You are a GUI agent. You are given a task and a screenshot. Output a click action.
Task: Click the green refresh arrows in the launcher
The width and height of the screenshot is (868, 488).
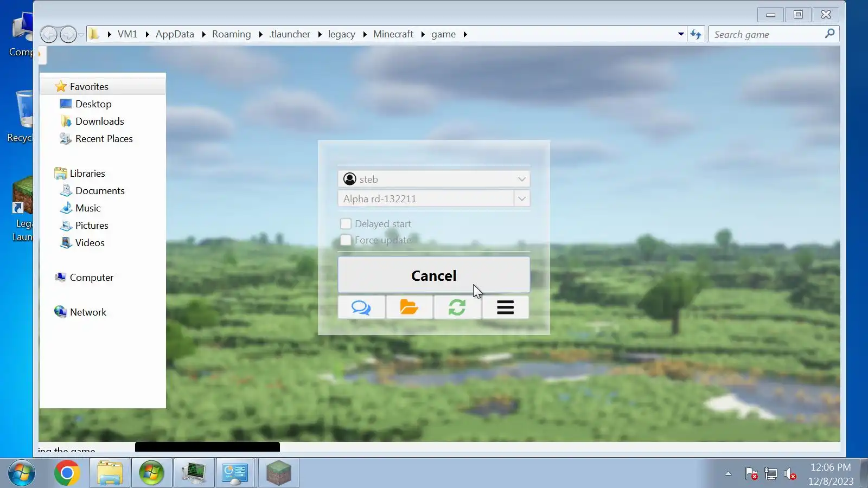[457, 307]
